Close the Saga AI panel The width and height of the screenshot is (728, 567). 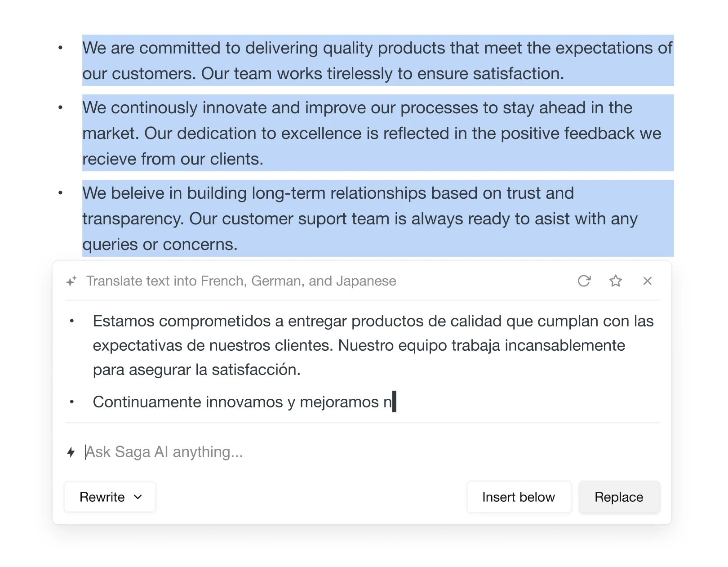click(647, 281)
